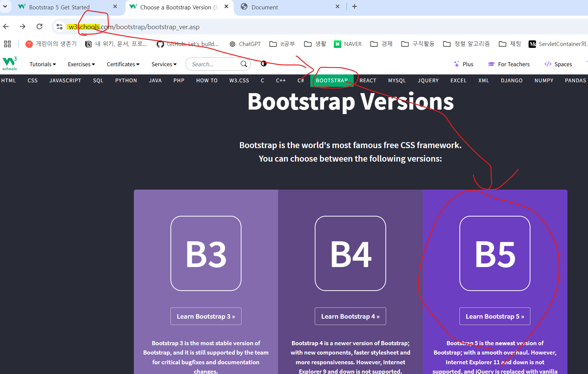Select XML in the topic bar
Viewport: 588px width, 374px height.
pos(484,80)
